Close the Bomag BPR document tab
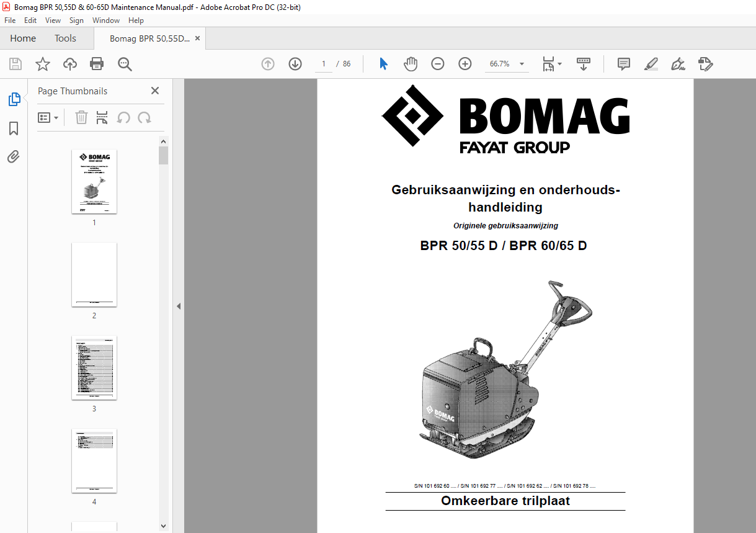The image size is (756, 533). pyautogui.click(x=198, y=38)
